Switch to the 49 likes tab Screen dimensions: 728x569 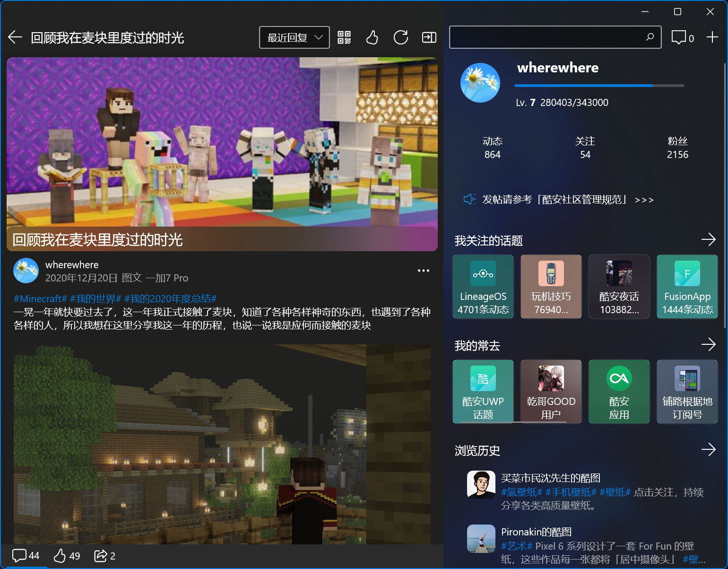(67, 556)
